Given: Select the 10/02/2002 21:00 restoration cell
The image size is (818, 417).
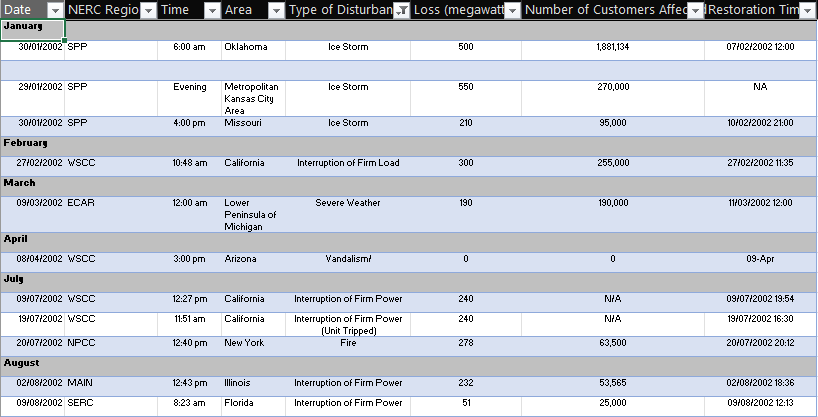Looking at the screenshot, I should tap(761, 127).
